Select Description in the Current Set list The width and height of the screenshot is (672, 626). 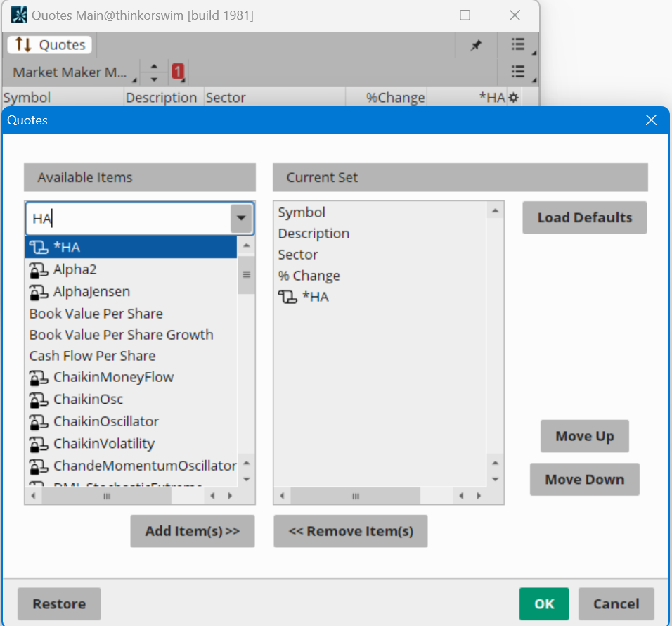pyautogui.click(x=380, y=234)
